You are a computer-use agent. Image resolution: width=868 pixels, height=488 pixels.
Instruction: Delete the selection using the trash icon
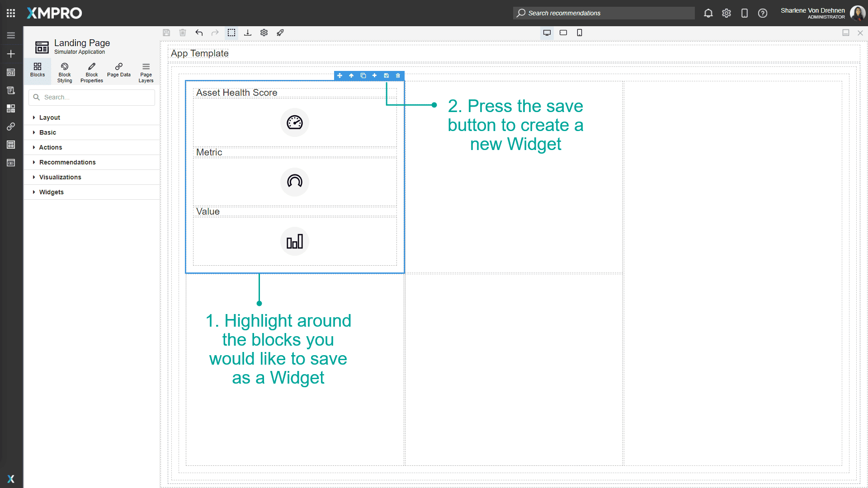(x=398, y=75)
